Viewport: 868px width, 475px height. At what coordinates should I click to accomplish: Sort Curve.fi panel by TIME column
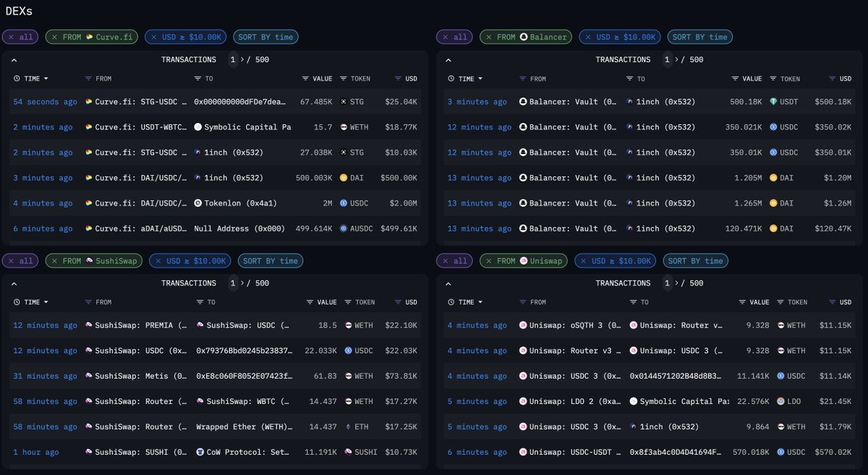click(31, 78)
